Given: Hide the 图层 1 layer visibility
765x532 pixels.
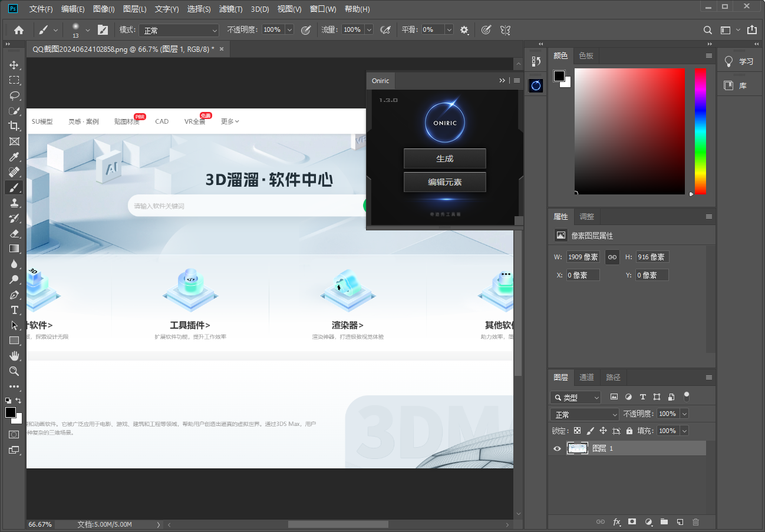Looking at the screenshot, I should click(x=556, y=448).
